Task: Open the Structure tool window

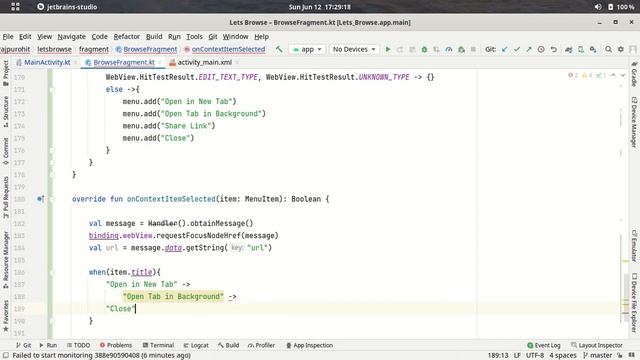Action: coord(6,111)
